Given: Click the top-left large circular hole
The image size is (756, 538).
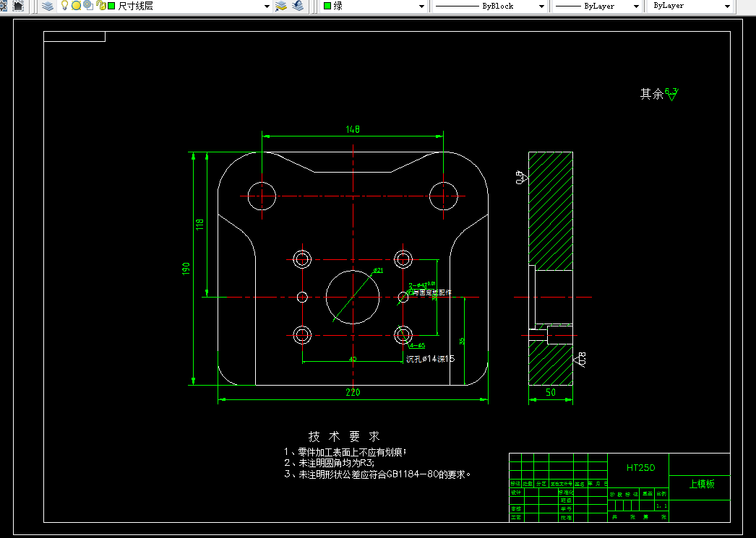Looking at the screenshot, I should point(262,196).
